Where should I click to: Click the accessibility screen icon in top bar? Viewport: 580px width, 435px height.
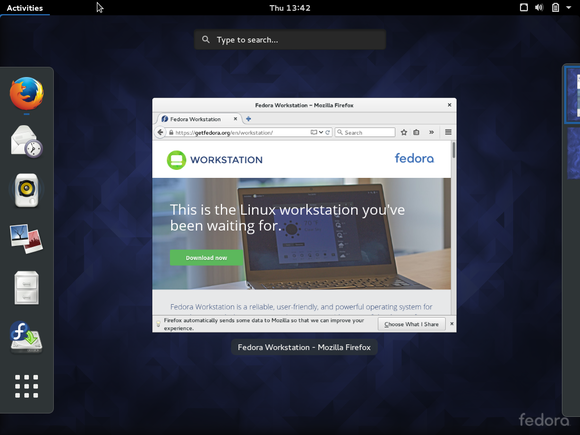point(524,7)
